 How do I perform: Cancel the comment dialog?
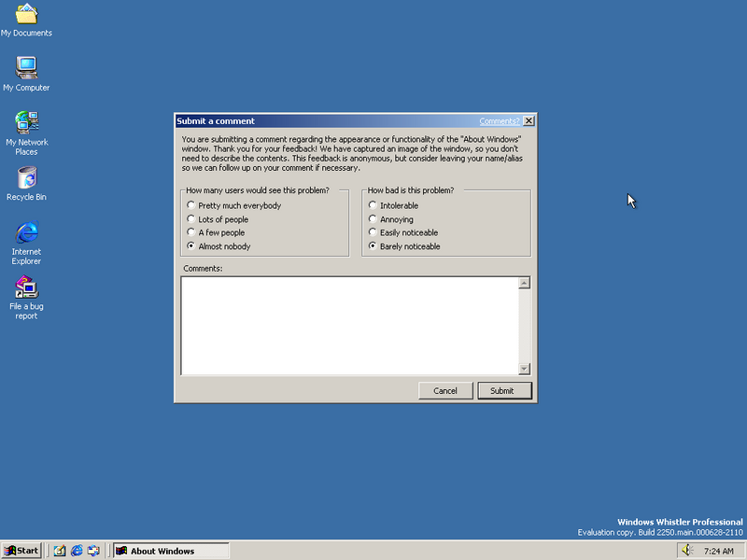[445, 390]
